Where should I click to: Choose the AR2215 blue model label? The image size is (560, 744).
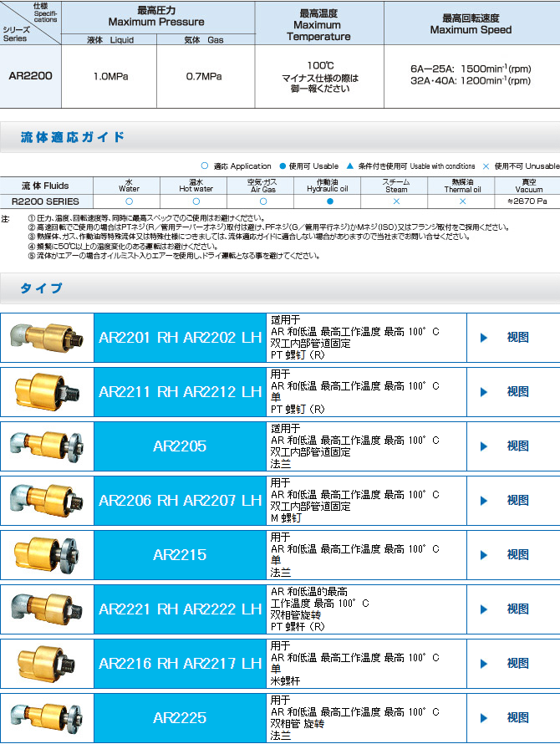[180, 555]
